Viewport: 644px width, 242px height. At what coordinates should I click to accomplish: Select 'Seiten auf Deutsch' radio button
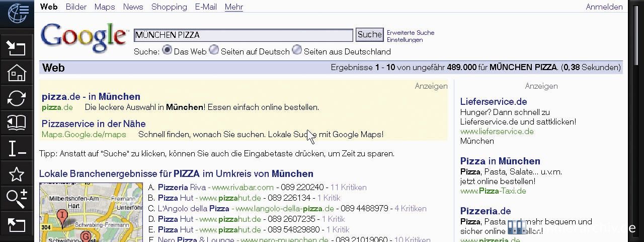click(x=214, y=50)
